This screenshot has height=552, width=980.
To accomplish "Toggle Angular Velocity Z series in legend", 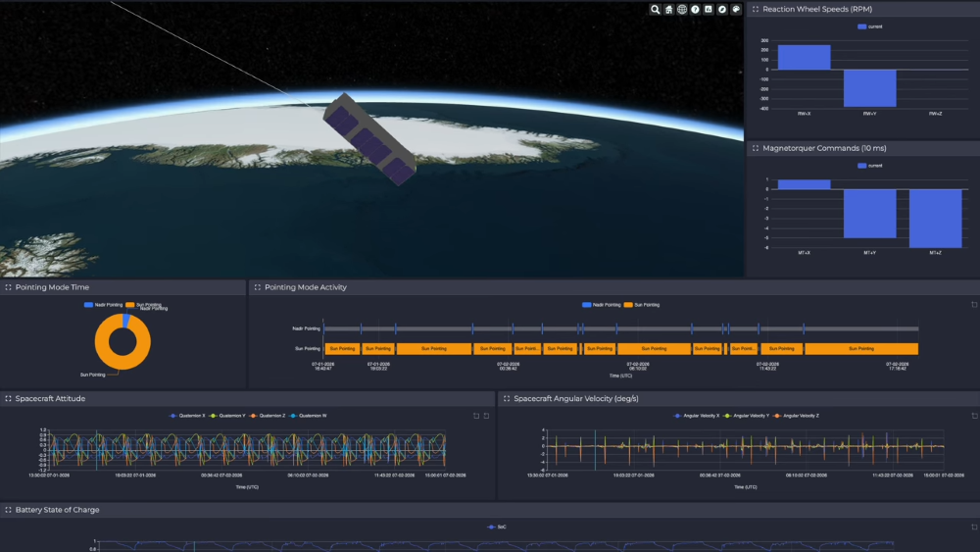I will coord(797,416).
